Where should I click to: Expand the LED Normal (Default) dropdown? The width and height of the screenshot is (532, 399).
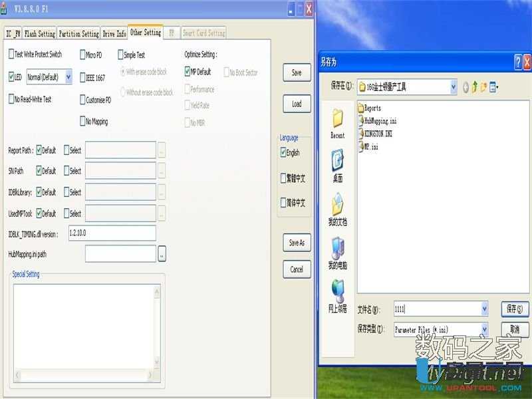click(68, 78)
